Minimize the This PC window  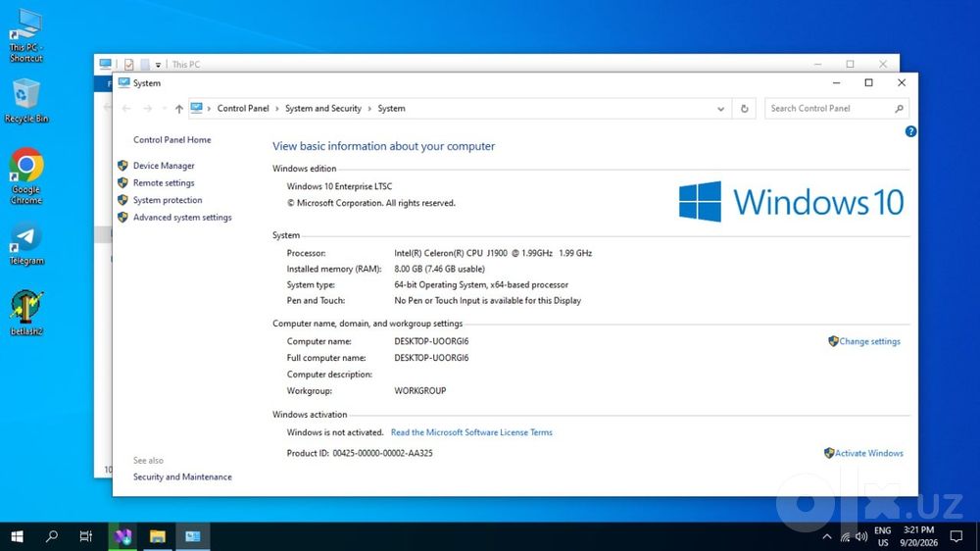pos(817,64)
